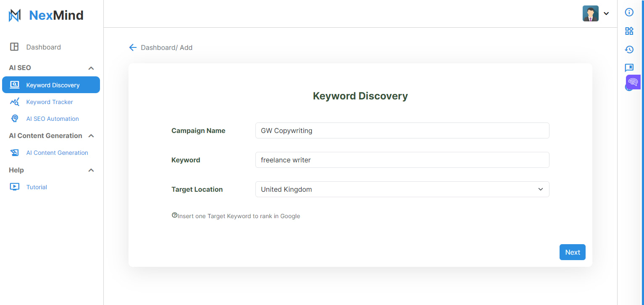The image size is (644, 305).
Task: Click the back arrow beside the breadcrumb
Action: coord(133,47)
